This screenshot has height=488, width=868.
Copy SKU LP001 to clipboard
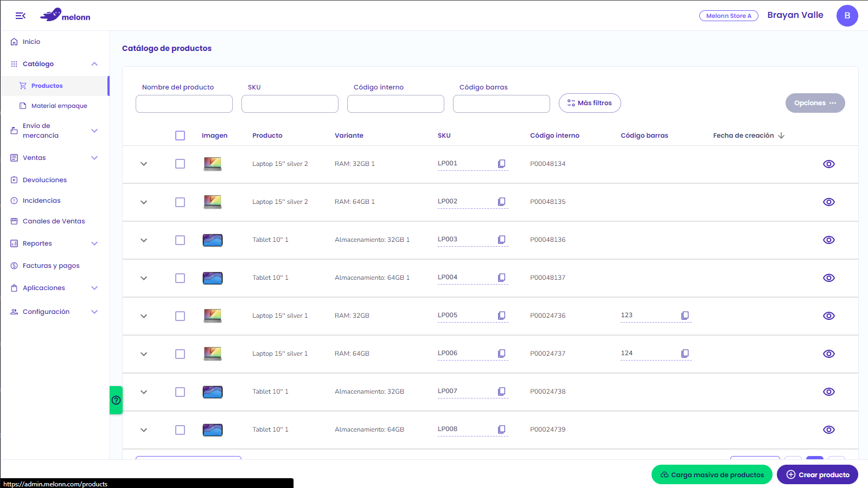click(502, 164)
